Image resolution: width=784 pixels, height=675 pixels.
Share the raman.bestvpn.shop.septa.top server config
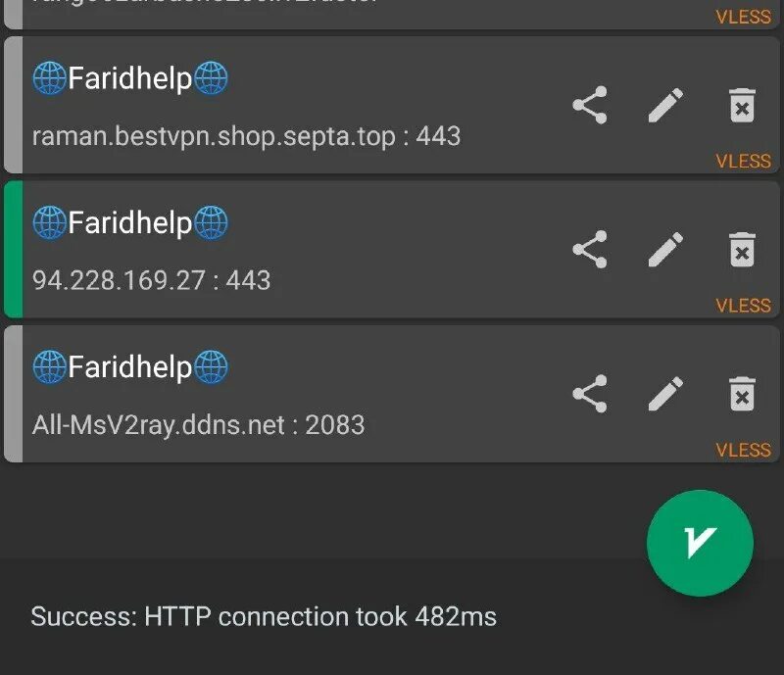click(589, 105)
